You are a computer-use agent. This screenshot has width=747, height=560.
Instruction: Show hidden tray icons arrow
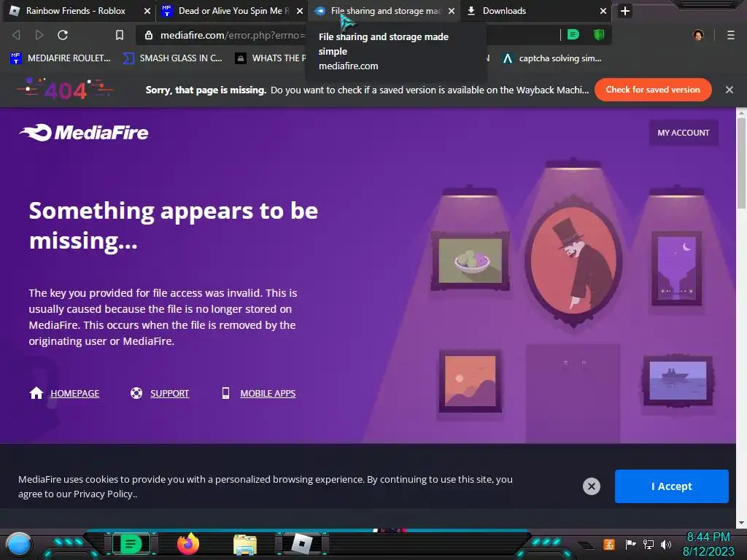[587, 545]
